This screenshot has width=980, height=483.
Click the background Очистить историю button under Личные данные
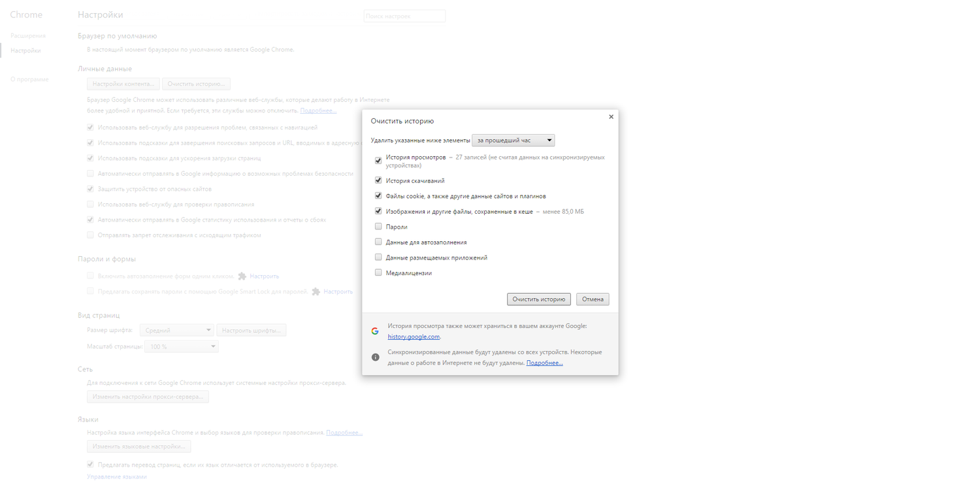click(196, 84)
